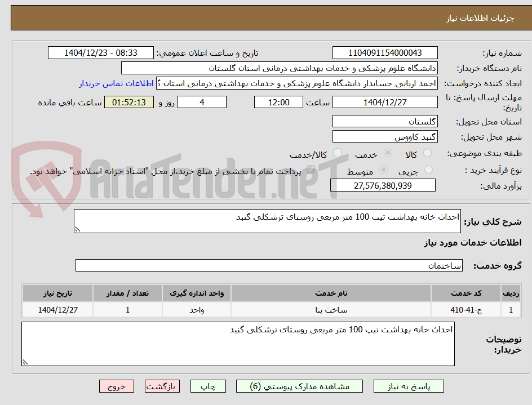Click the تاریخ نیاز column header

(57, 293)
